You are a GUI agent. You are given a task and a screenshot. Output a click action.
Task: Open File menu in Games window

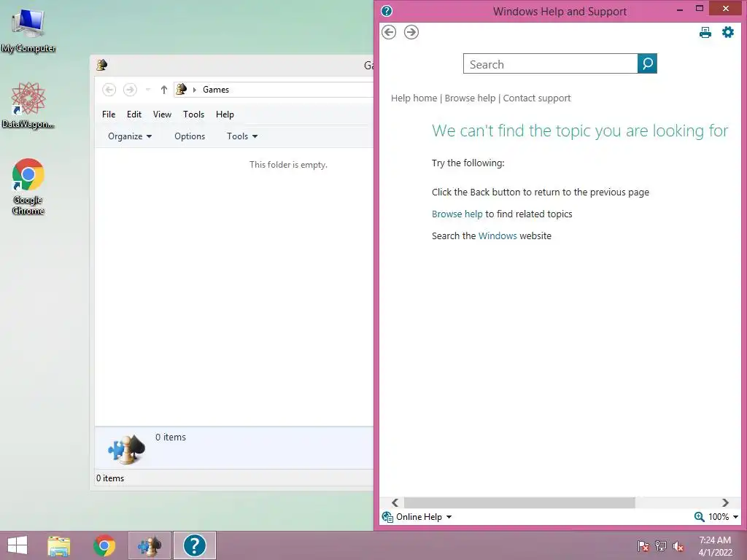pos(109,114)
